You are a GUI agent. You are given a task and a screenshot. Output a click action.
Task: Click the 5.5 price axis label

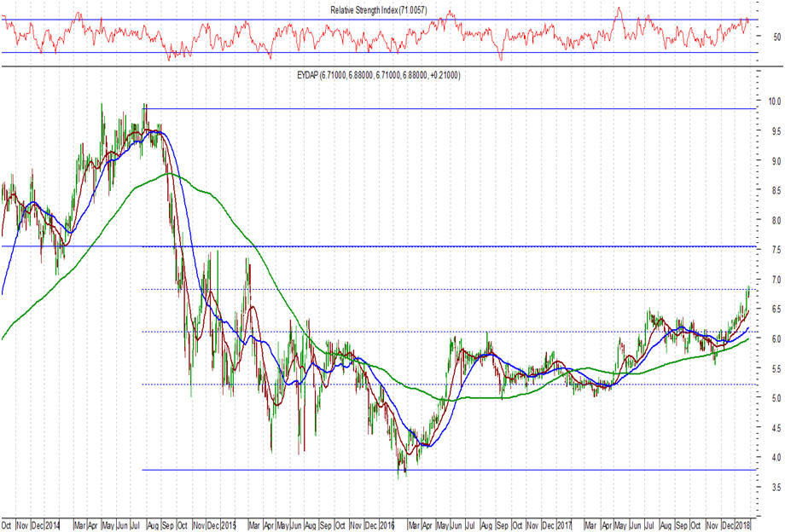(776, 368)
